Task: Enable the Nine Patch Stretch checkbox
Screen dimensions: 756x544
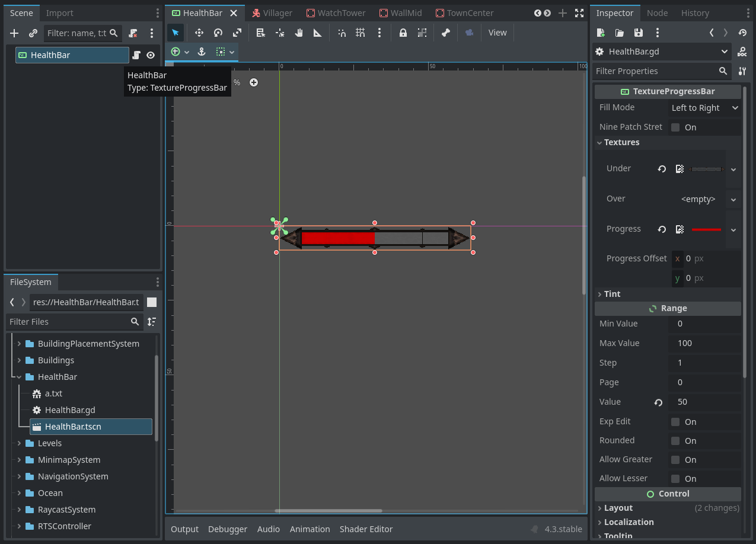Action: coord(675,127)
